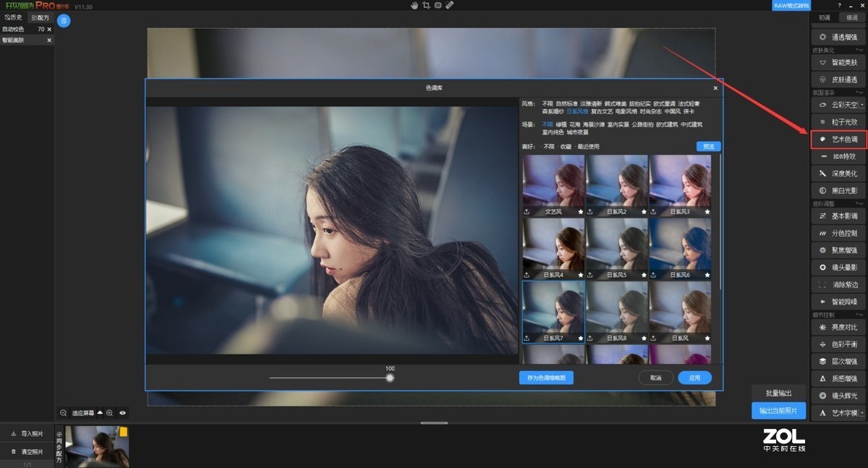Image resolution: width=868 pixels, height=468 pixels.
Task: Collapse the 皮肤美化 section
Action: tap(859, 50)
